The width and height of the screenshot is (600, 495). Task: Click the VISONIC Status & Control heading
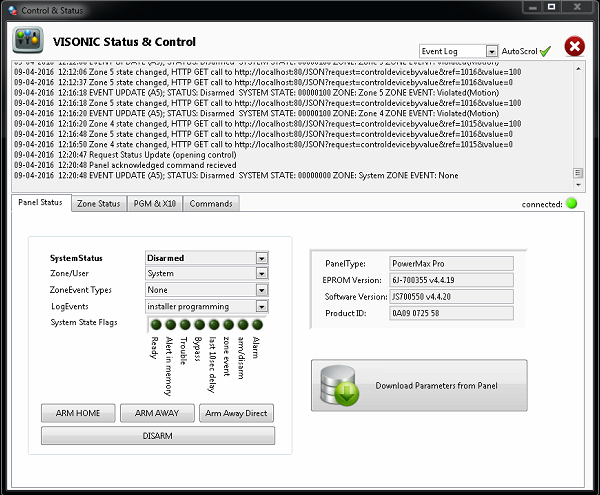pyautogui.click(x=124, y=42)
